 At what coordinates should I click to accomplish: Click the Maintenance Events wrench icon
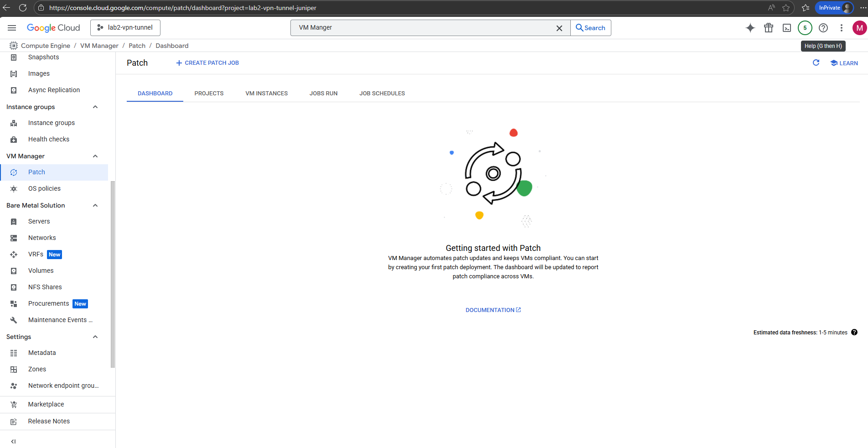pyautogui.click(x=14, y=320)
